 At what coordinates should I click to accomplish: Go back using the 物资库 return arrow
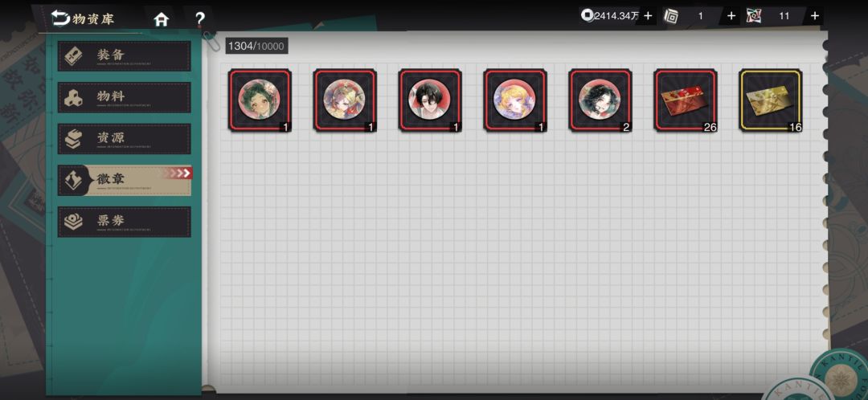(x=59, y=18)
